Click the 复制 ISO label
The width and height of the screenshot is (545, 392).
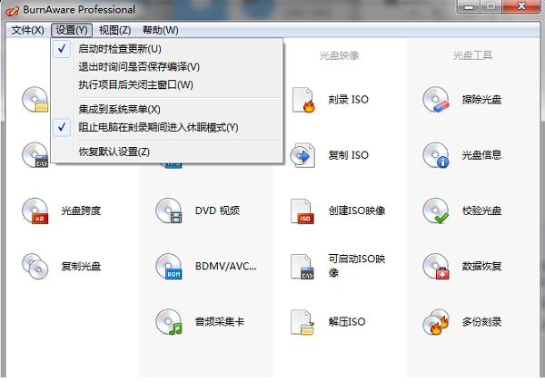348,155
